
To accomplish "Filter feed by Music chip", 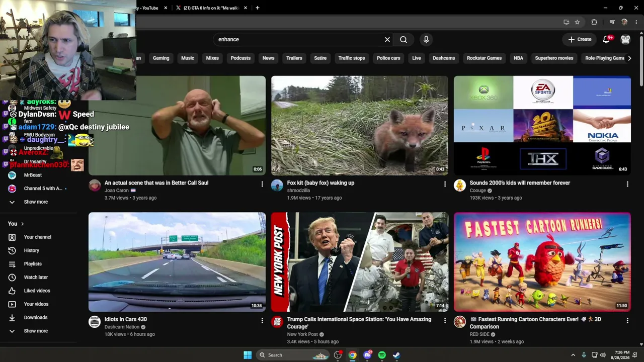I will 188,58.
